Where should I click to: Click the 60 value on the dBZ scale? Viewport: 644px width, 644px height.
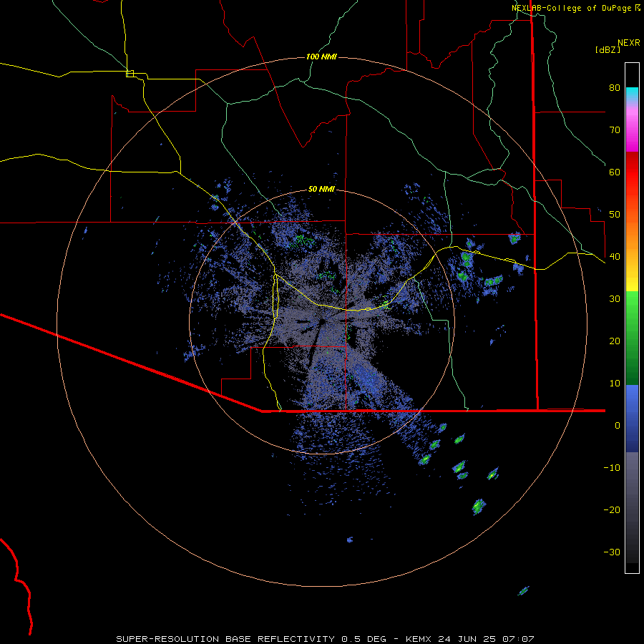click(615, 172)
